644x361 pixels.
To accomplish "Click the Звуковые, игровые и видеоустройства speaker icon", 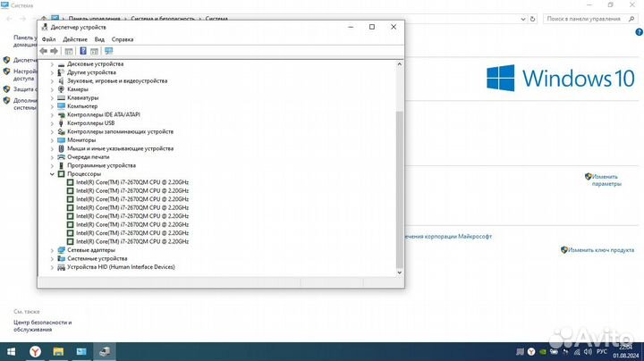I will pos(61,80).
